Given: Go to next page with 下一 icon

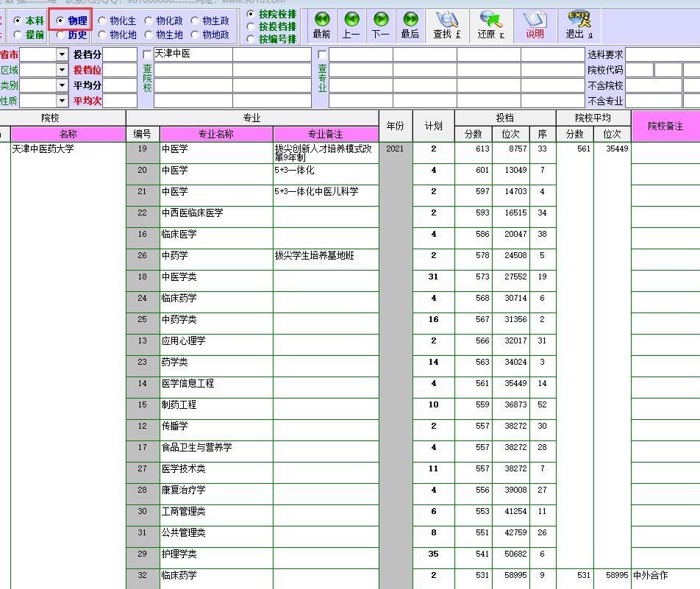Looking at the screenshot, I should click(x=381, y=20).
